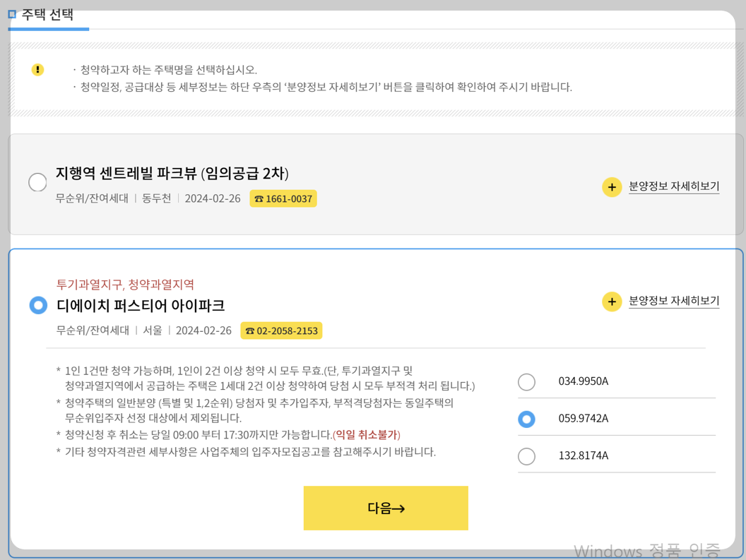This screenshot has width=746, height=560.
Task: Click the 청약하고자 하는 주택명을 선택하십시오 notice
Action: (x=168, y=70)
